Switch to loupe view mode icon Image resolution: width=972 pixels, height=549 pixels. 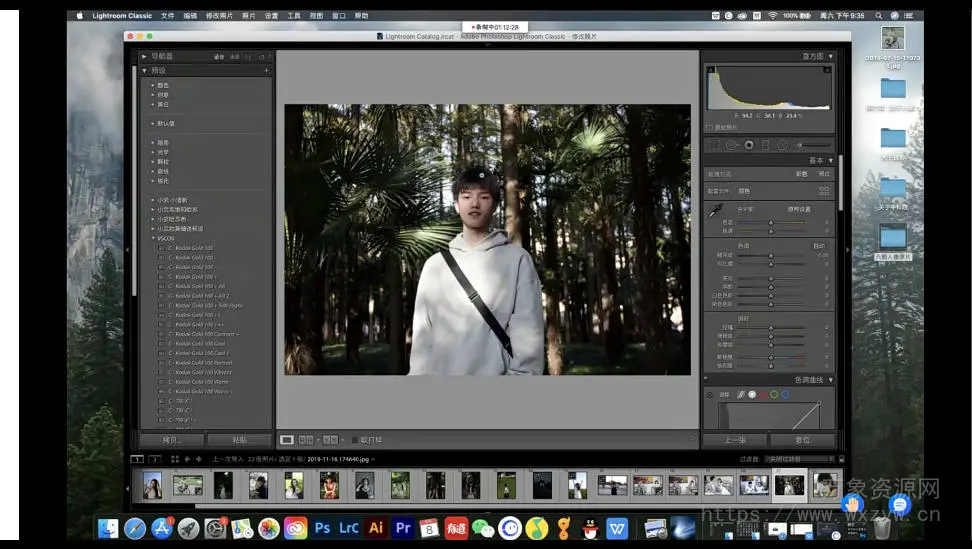287,440
